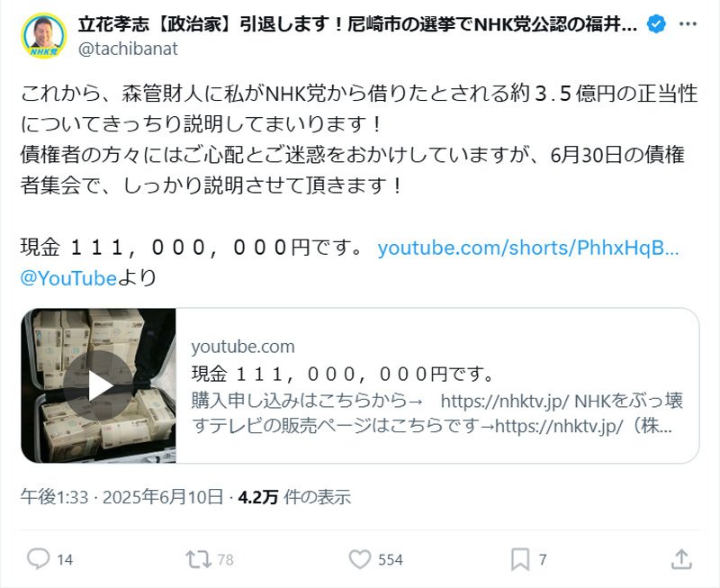Bookmark this post
This screenshot has width=720, height=588.
coord(520,559)
